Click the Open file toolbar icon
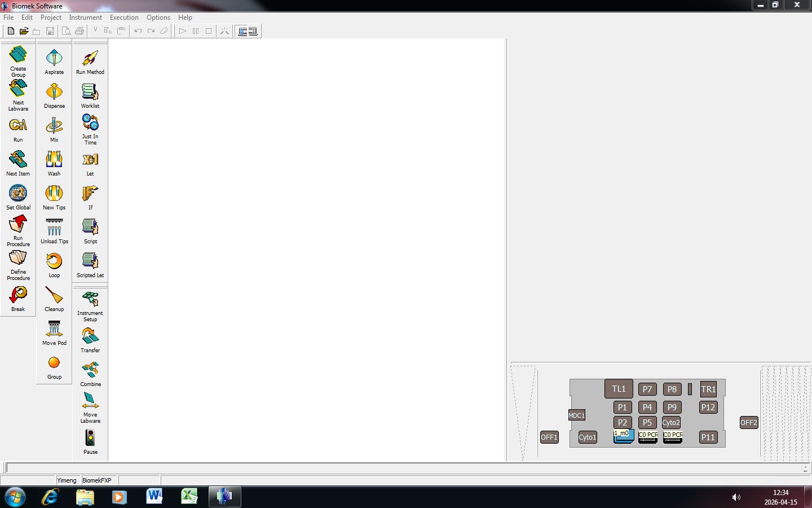Screen dimensions: 812x508 point(24,31)
